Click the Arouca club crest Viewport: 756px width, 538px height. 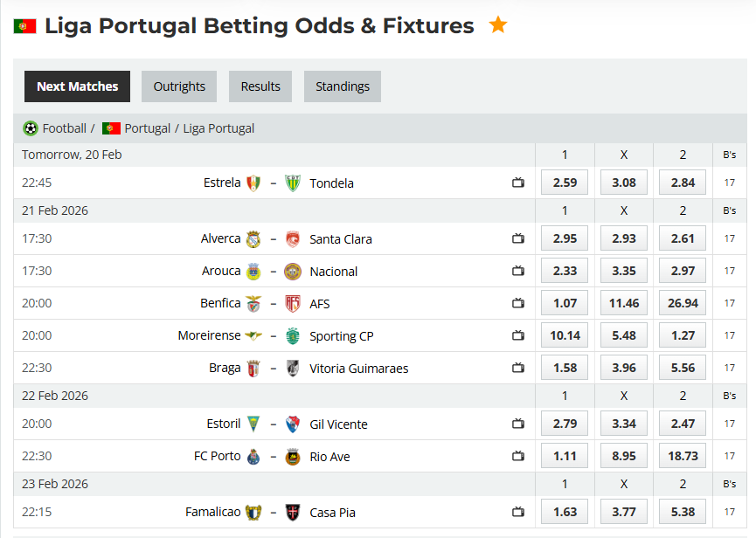coord(253,271)
